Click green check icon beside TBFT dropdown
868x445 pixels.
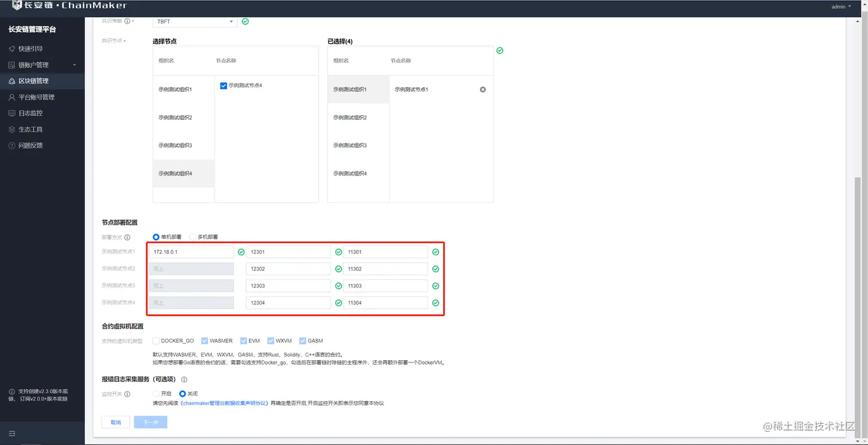click(x=246, y=21)
